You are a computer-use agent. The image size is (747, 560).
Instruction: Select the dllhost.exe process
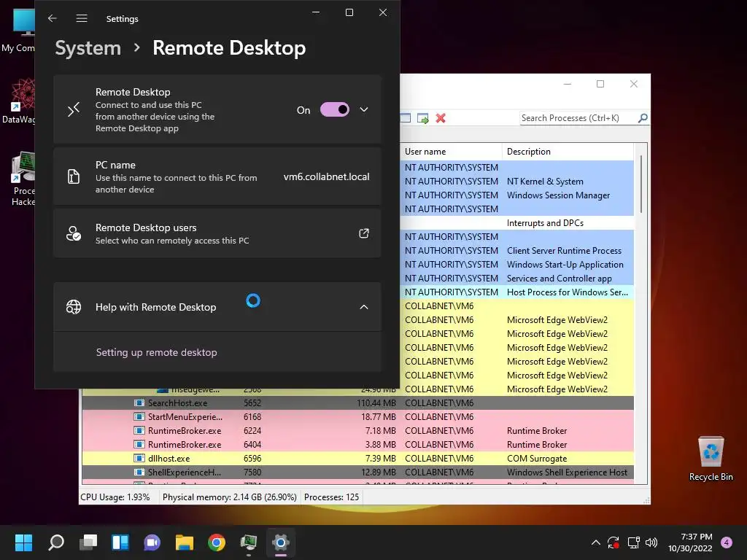click(x=357, y=458)
